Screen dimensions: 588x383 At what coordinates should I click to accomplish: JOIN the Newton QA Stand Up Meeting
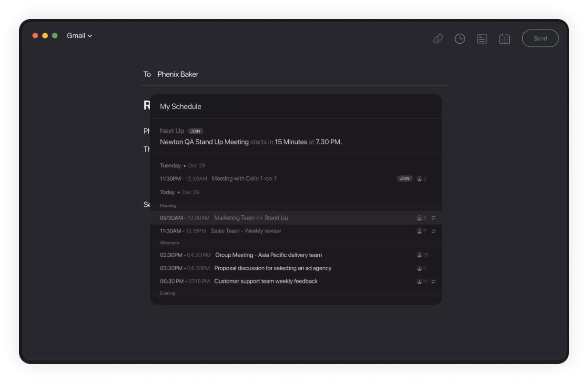(x=195, y=131)
